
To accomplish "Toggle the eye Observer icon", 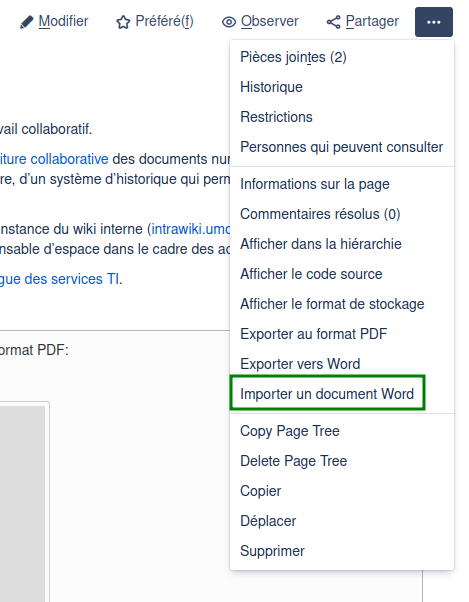I will 229,22.
